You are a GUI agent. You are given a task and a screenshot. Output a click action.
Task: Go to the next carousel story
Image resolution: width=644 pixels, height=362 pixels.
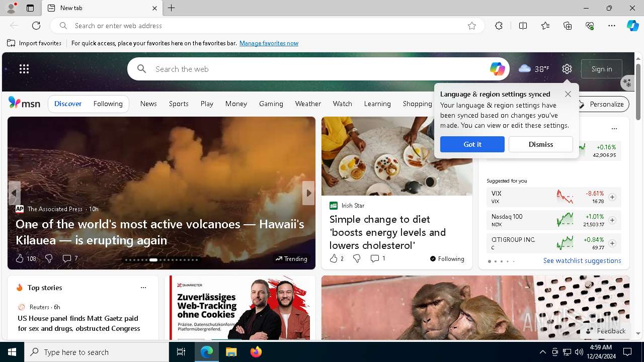pyautogui.click(x=308, y=193)
